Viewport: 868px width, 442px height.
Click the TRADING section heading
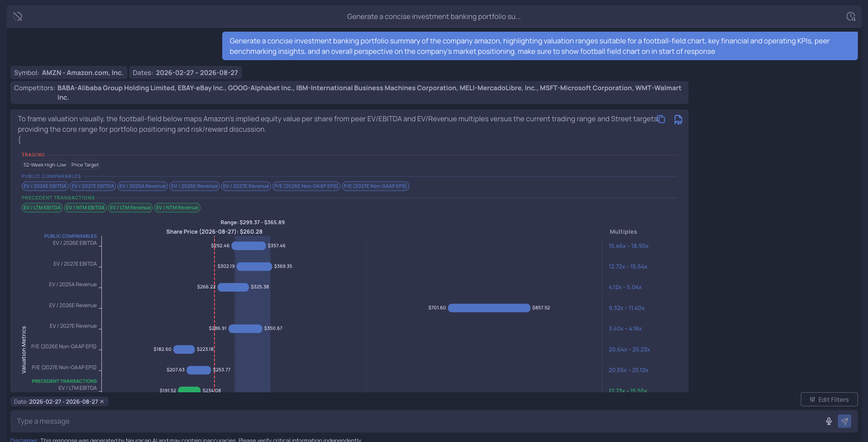tap(33, 155)
